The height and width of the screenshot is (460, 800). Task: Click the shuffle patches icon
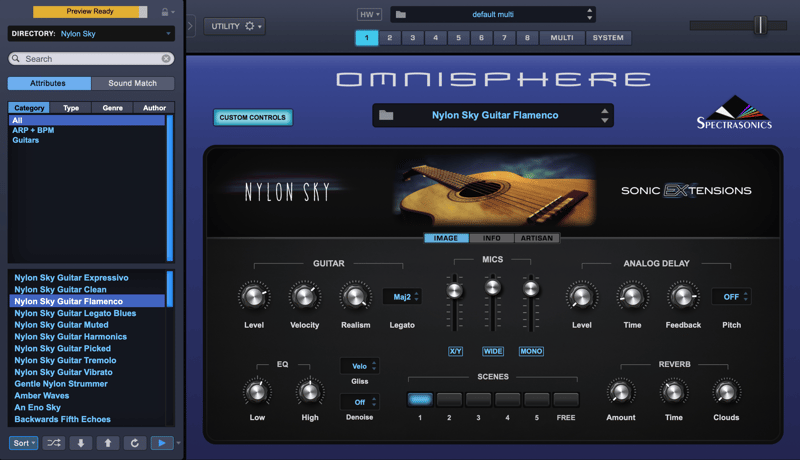pos(54,443)
